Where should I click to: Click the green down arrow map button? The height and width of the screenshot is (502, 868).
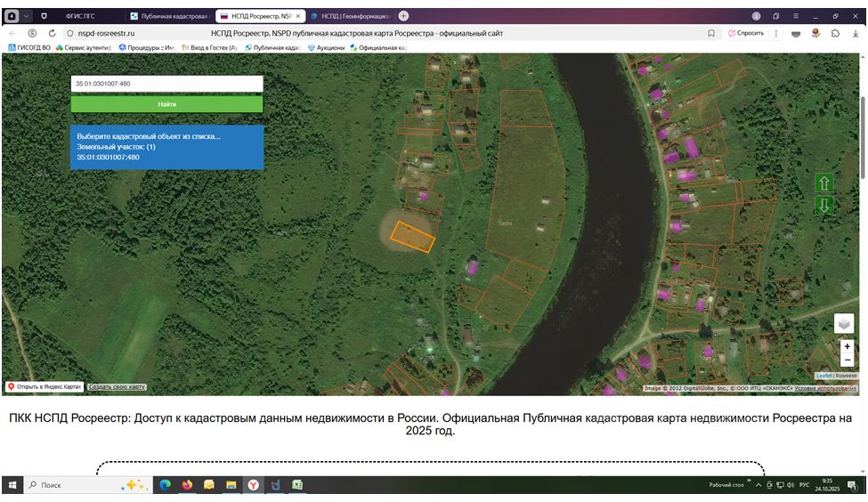[x=824, y=205]
